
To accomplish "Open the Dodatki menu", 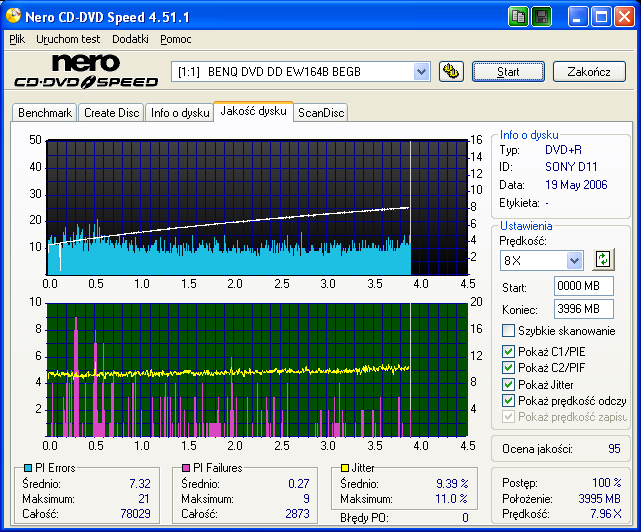I will [130, 39].
